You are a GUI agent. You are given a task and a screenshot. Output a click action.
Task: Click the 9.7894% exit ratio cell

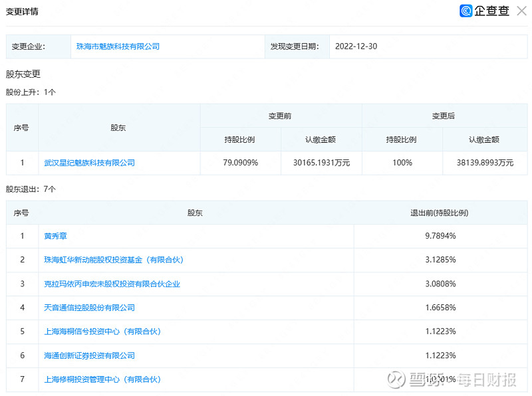pos(440,236)
